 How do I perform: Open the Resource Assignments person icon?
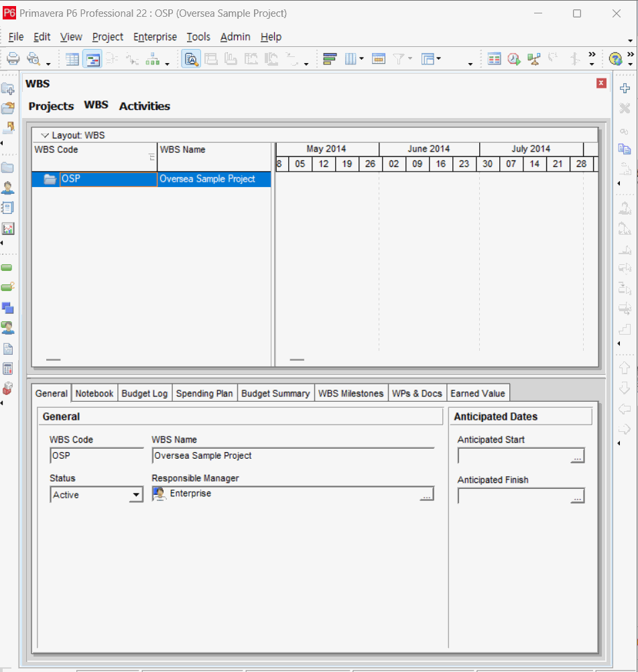click(x=8, y=328)
